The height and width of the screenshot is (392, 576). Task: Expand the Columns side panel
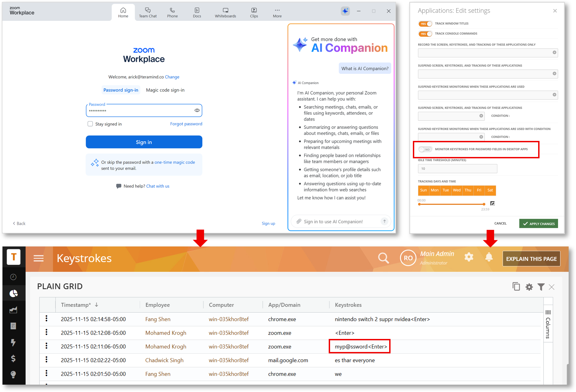pos(548,324)
